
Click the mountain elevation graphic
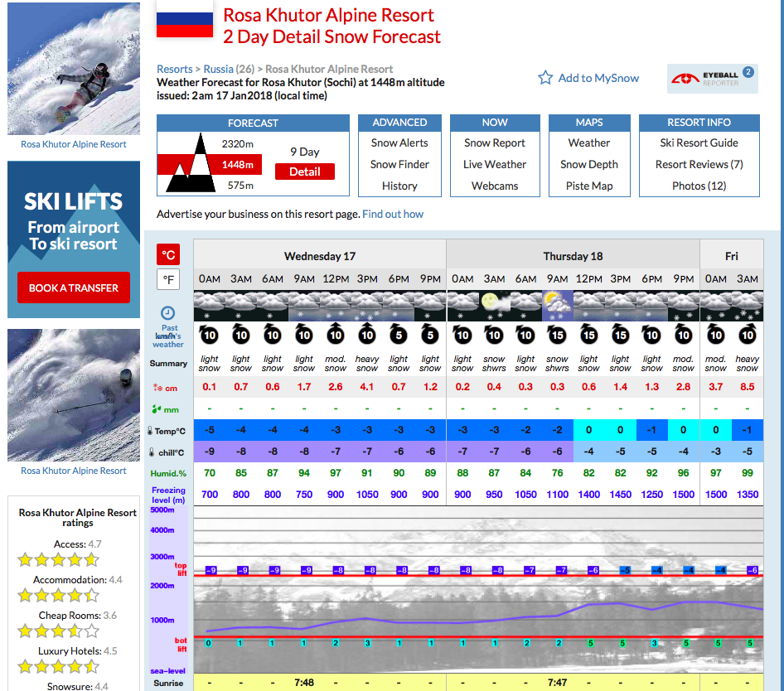pos(191,163)
